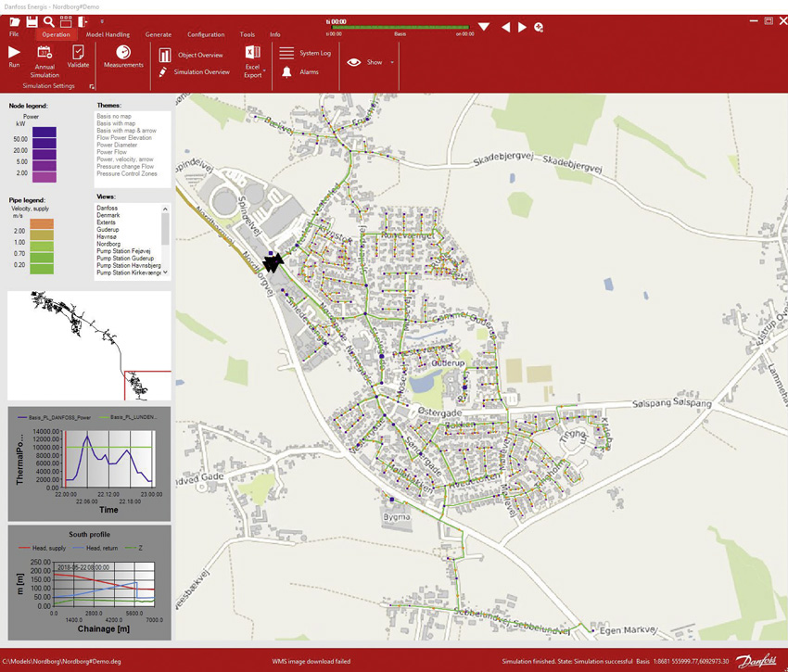Click the magnifying glass search icon
788x672 pixels.
tap(49, 21)
